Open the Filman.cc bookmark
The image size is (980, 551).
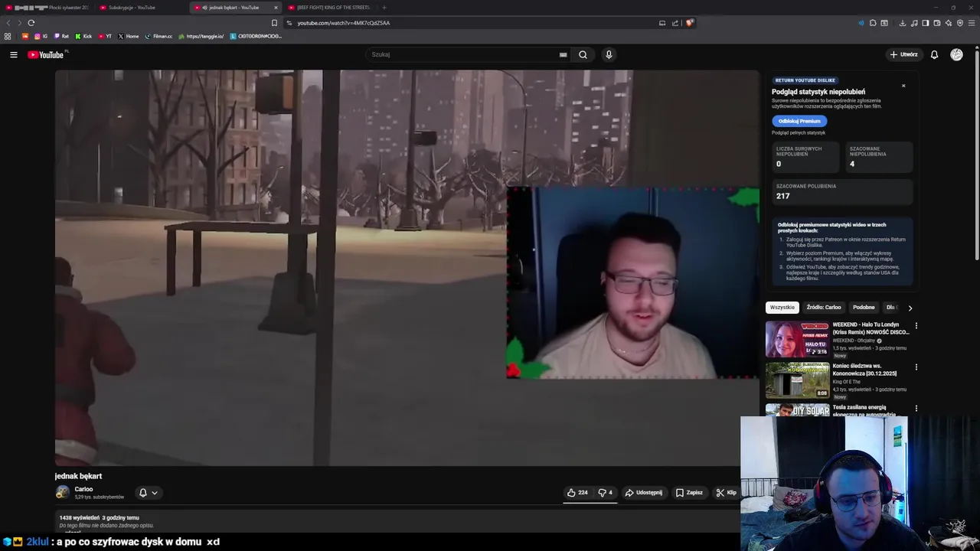[x=159, y=36]
